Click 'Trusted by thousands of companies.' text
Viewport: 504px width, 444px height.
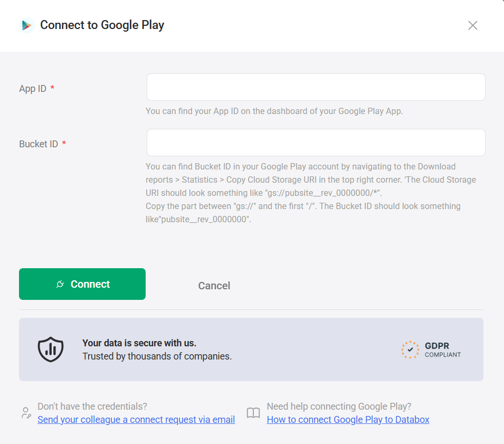(x=157, y=356)
